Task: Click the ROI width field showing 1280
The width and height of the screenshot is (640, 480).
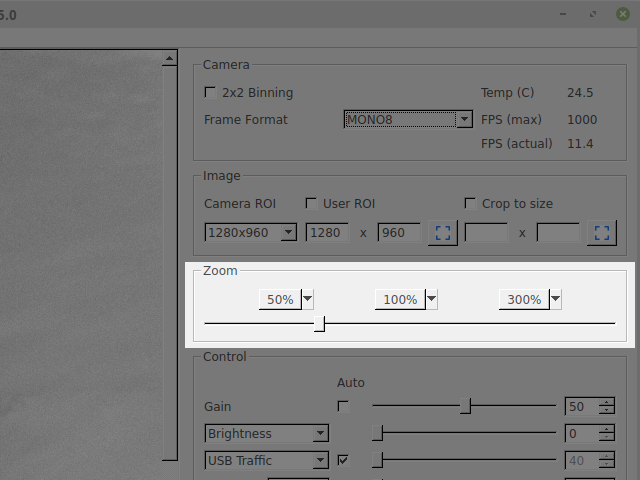Action: pos(327,232)
